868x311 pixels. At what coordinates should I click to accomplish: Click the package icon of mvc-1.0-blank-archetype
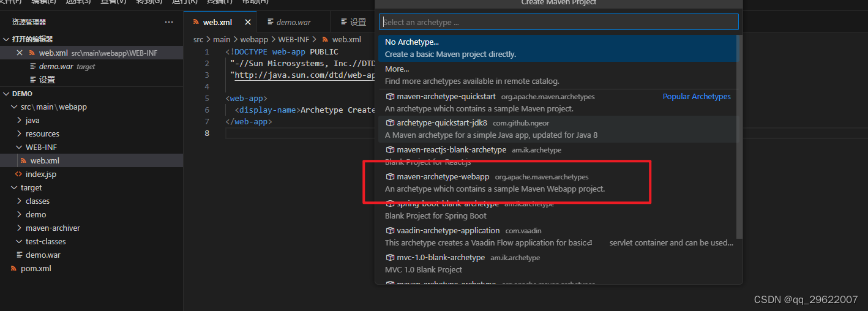(390, 258)
